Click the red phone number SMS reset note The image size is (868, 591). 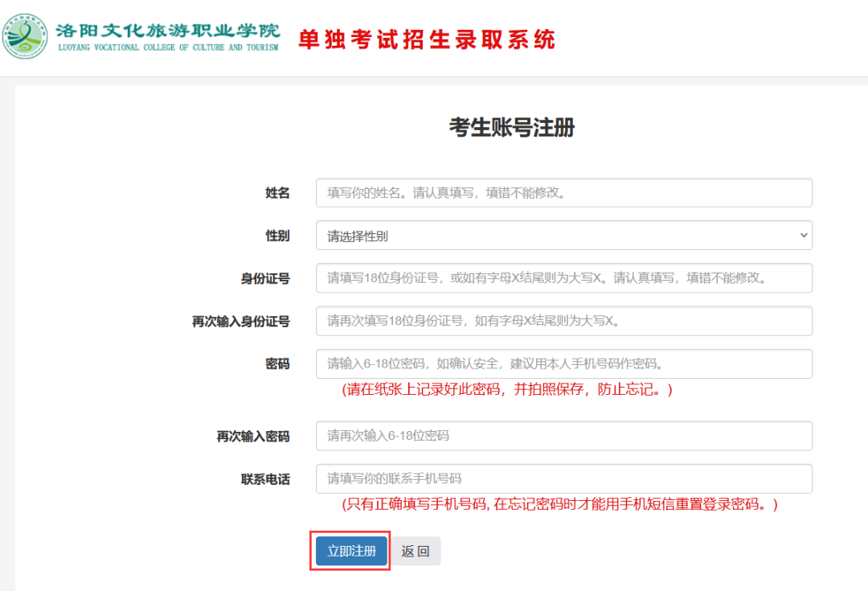(x=560, y=505)
